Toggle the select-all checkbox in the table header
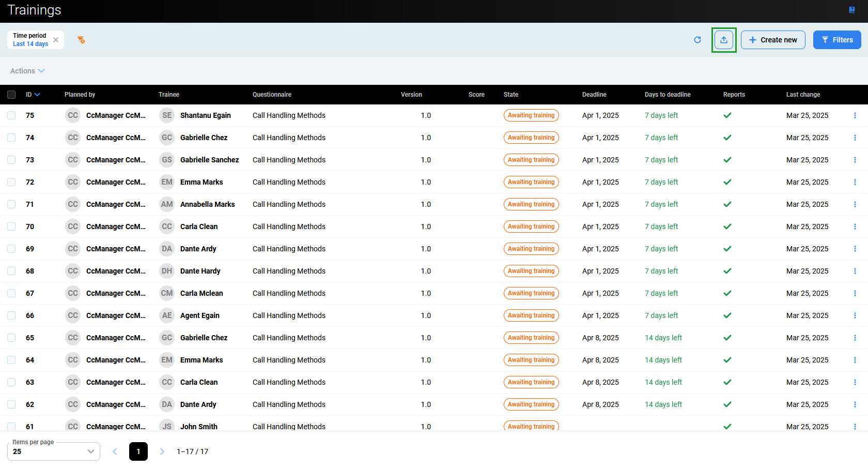This screenshot has width=868, height=468. pos(11,95)
